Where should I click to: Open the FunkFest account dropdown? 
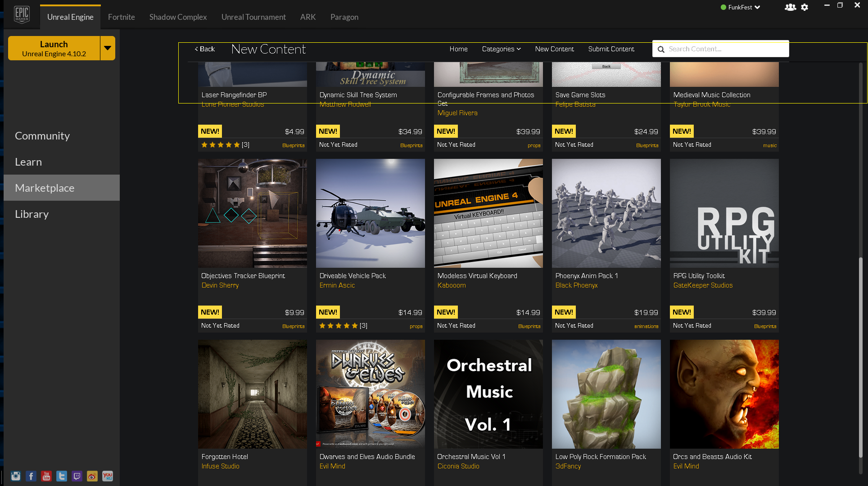tap(740, 7)
